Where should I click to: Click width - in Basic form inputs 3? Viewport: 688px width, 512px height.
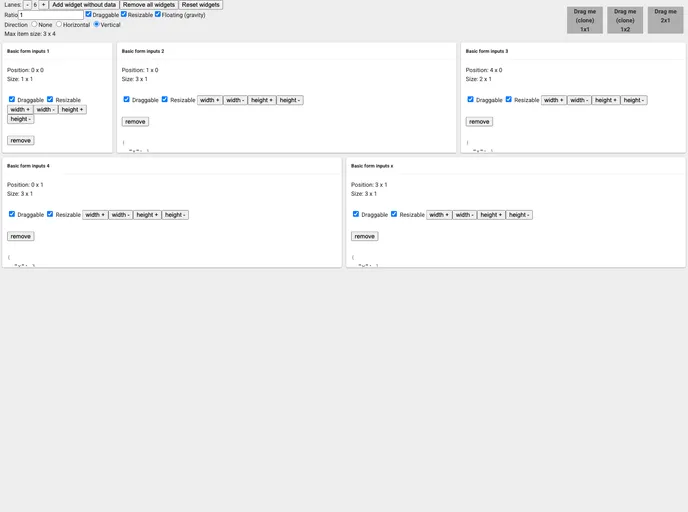(x=579, y=100)
